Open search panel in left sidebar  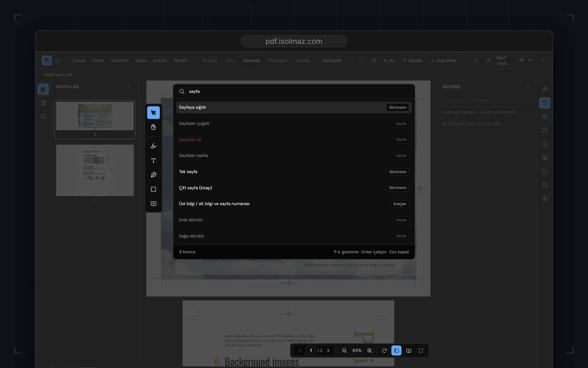43,117
